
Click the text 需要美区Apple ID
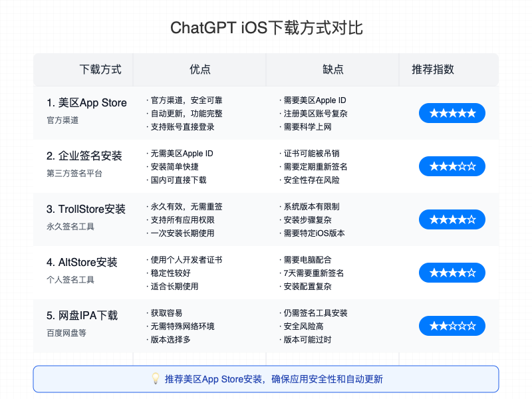tap(315, 100)
